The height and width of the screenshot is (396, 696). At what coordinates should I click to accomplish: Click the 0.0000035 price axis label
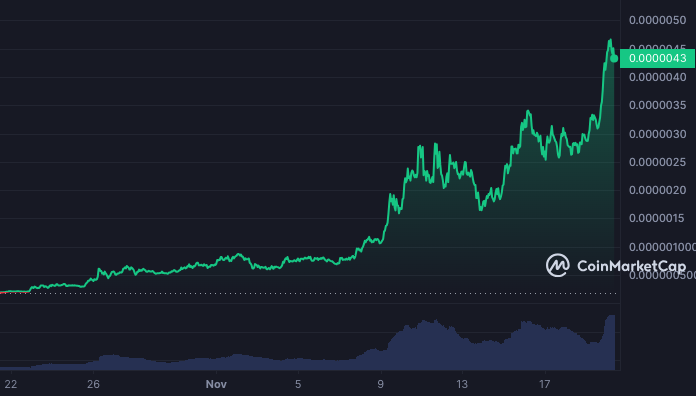[x=657, y=106]
